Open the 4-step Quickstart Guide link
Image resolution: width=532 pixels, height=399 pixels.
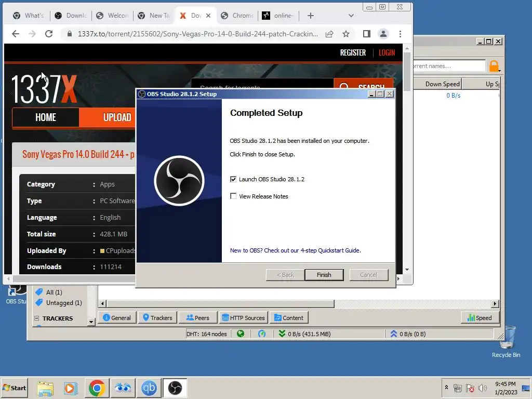pyautogui.click(x=295, y=250)
